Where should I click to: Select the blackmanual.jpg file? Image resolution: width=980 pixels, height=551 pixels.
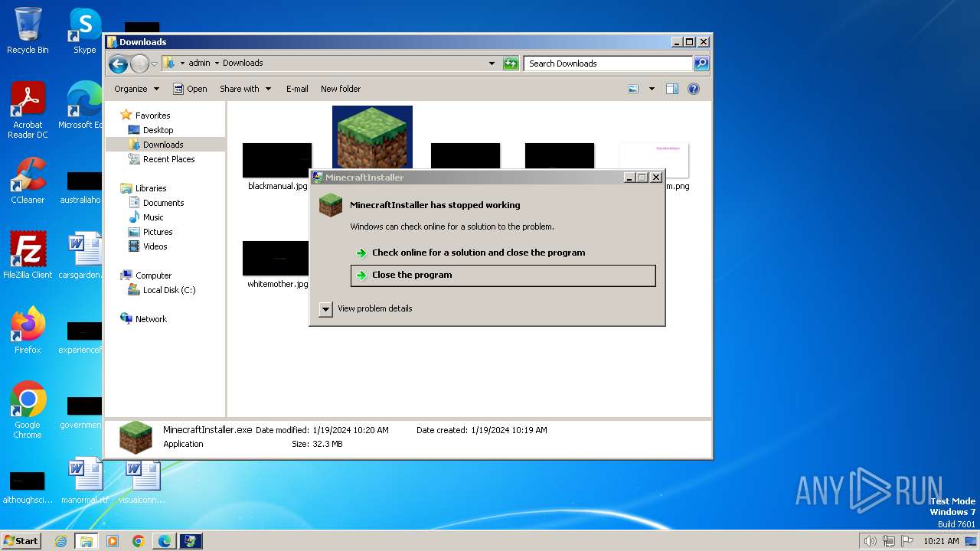[277, 165]
